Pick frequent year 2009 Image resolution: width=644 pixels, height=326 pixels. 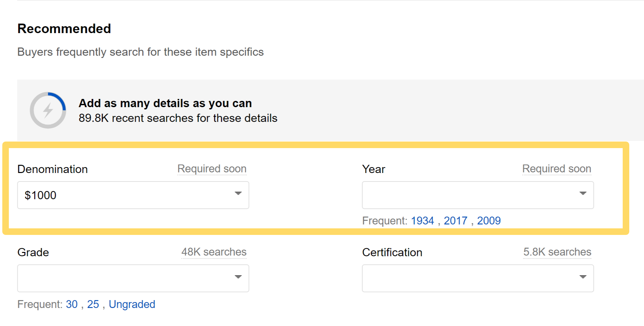click(x=489, y=221)
